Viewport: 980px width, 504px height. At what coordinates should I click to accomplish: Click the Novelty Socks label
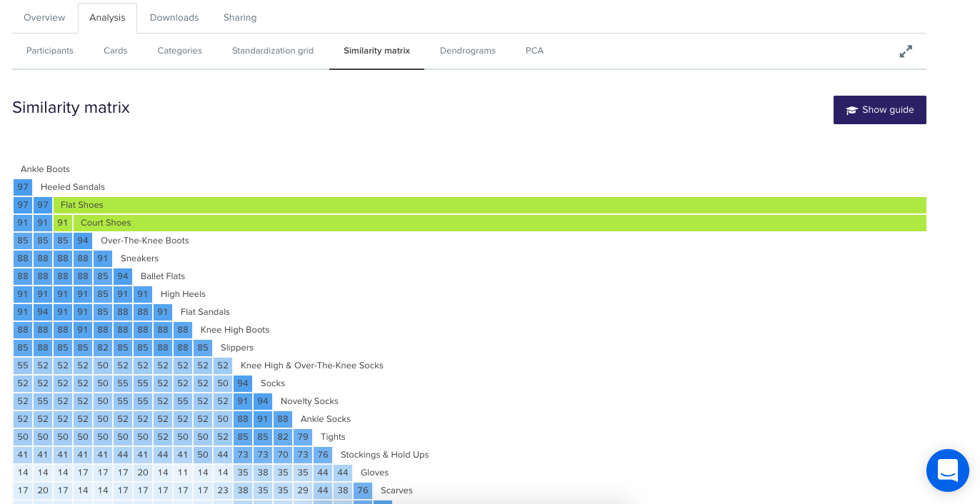coord(310,401)
